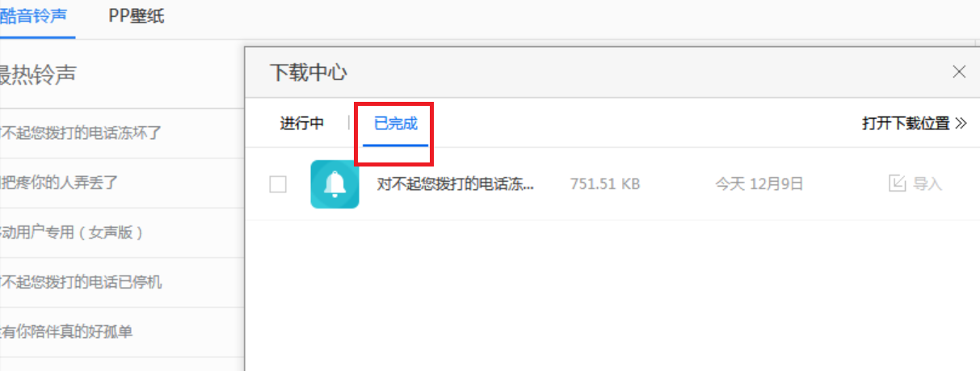Close the 下载中心 dialog with X
The image size is (980, 371).
pos(959,72)
